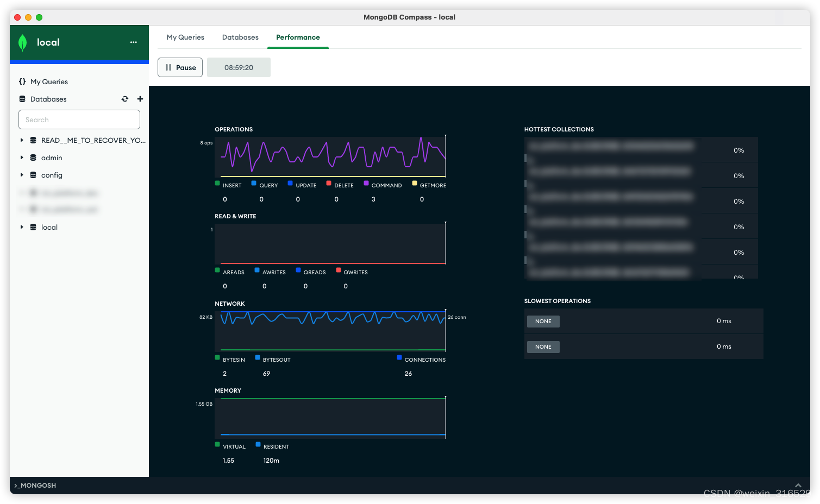820x504 pixels.
Task: Click the AWRITES legend swatch
Action: pyautogui.click(x=257, y=270)
